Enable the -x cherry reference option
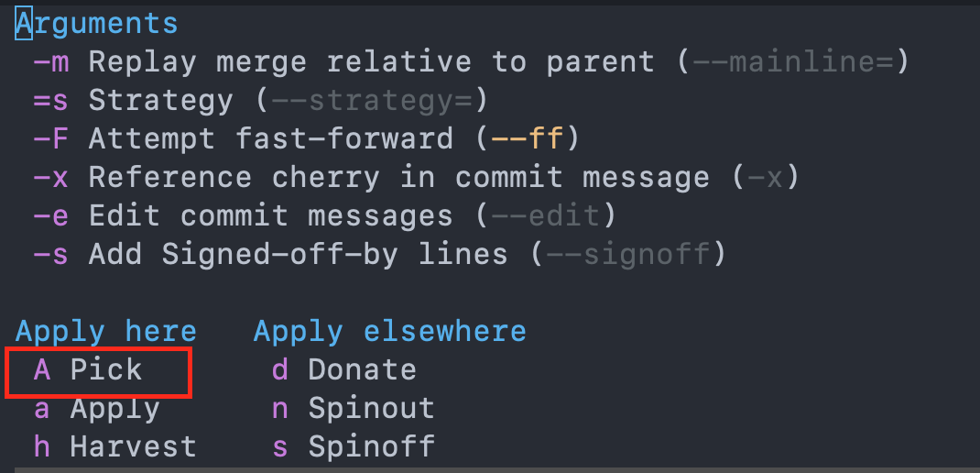The width and height of the screenshot is (980, 473). point(416,178)
